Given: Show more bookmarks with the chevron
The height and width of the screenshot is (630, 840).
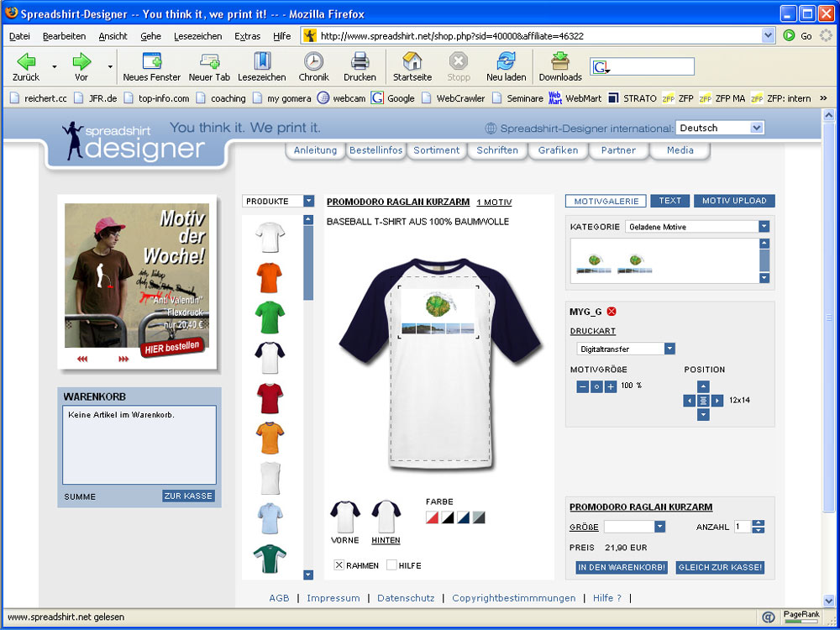Looking at the screenshot, I should point(823,98).
